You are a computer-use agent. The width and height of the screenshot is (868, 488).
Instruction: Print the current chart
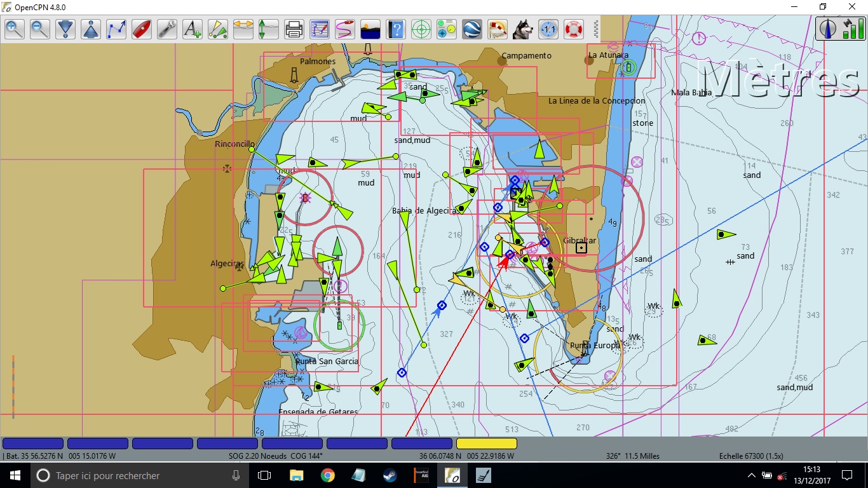294,29
